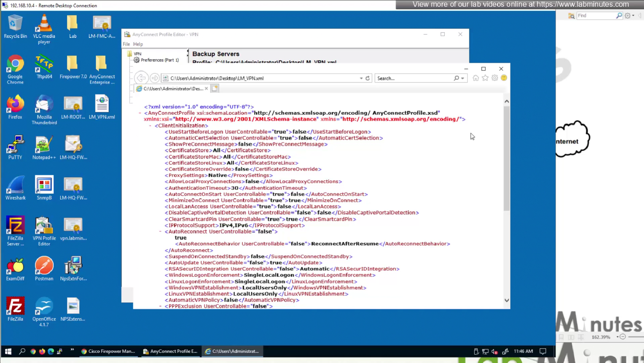Open IE tools gear icon
644x363 pixels.
495,78
